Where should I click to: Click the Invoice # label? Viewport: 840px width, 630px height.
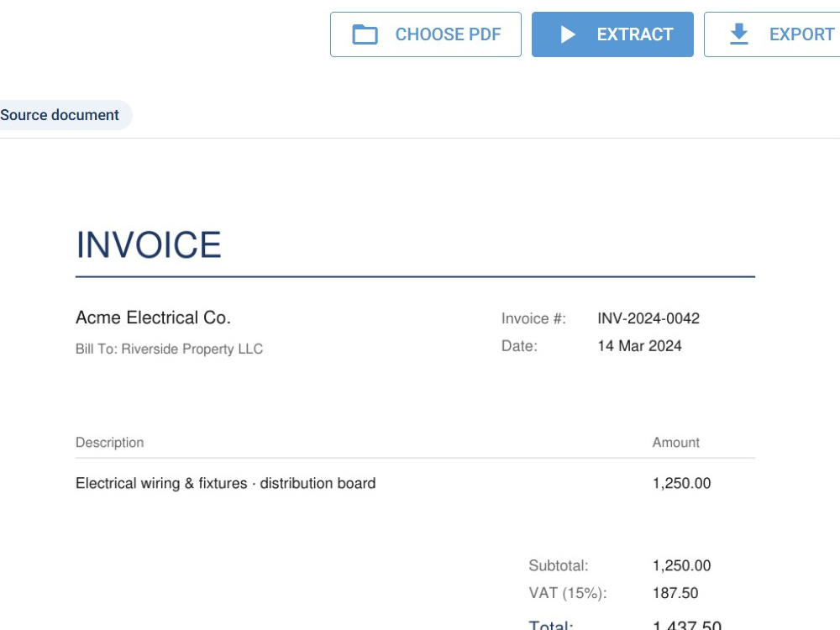click(x=533, y=318)
